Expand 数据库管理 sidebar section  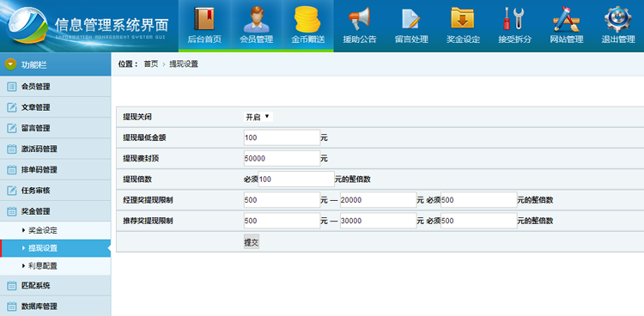click(56, 307)
